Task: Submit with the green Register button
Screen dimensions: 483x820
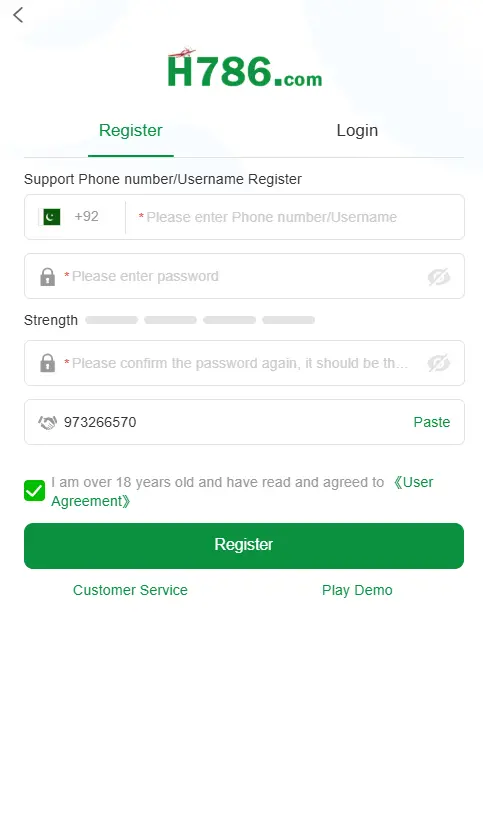Action: click(x=244, y=545)
